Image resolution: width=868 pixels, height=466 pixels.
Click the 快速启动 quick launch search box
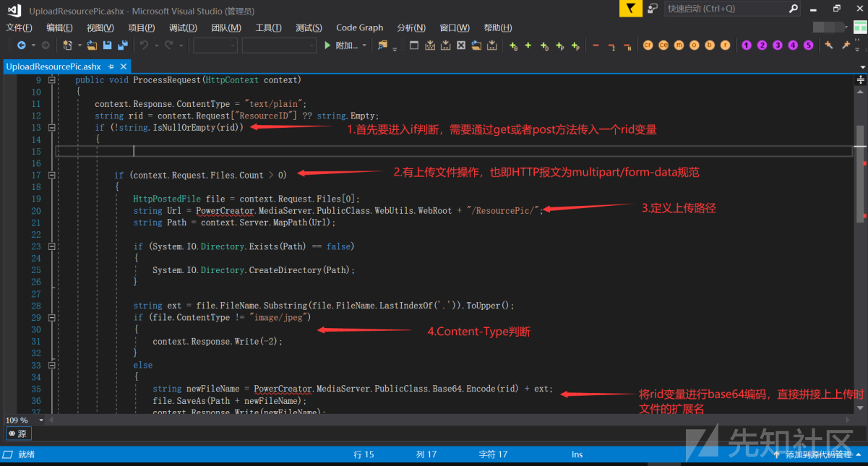click(725, 9)
